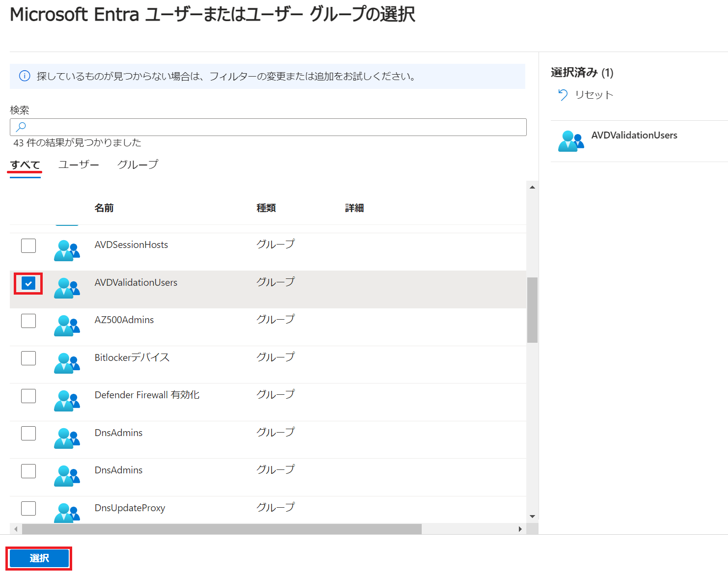Click the 詳細 column header
The height and width of the screenshot is (575, 728).
[x=354, y=208]
